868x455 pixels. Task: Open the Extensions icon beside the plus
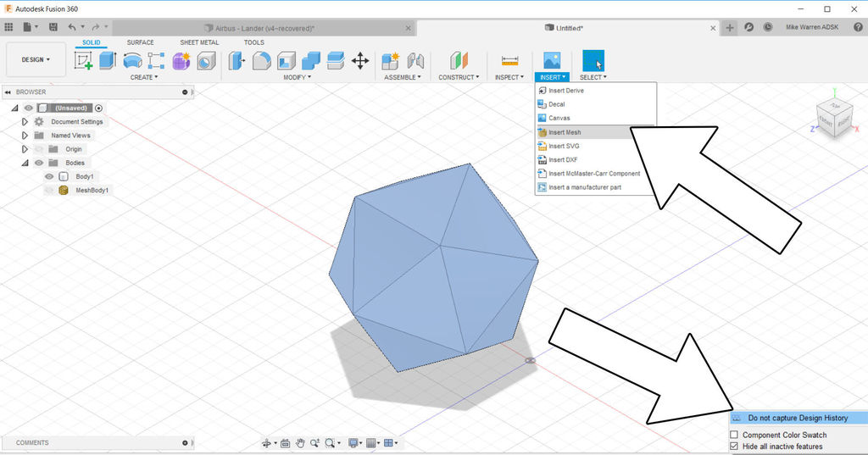tap(749, 26)
